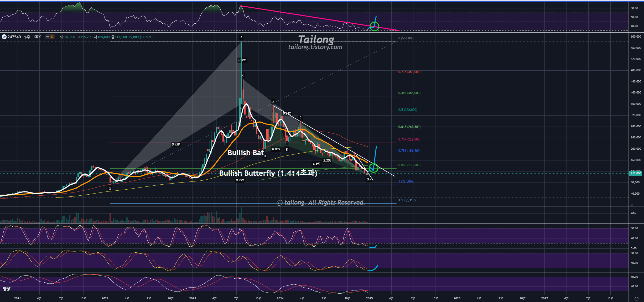644x302 pixels.
Task: Click the 2023 label on time axis
Action: coord(193,298)
